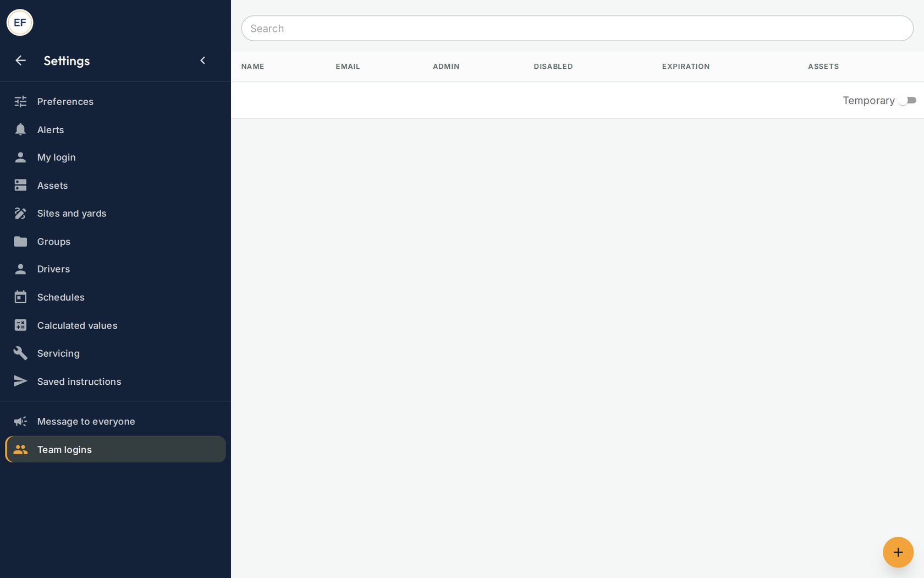
Task: Click the orange add login button
Action: click(x=898, y=552)
